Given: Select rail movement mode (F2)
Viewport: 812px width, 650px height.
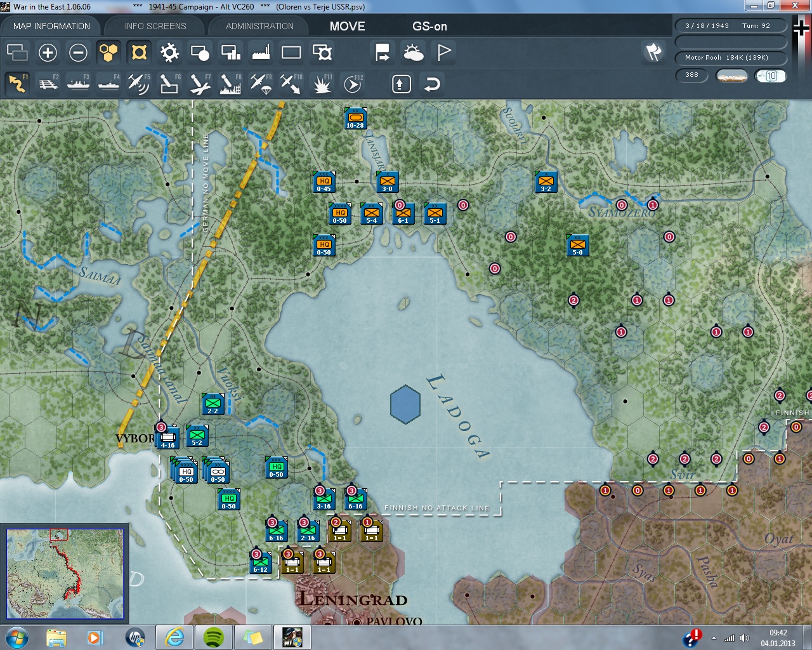Looking at the screenshot, I should 48,84.
